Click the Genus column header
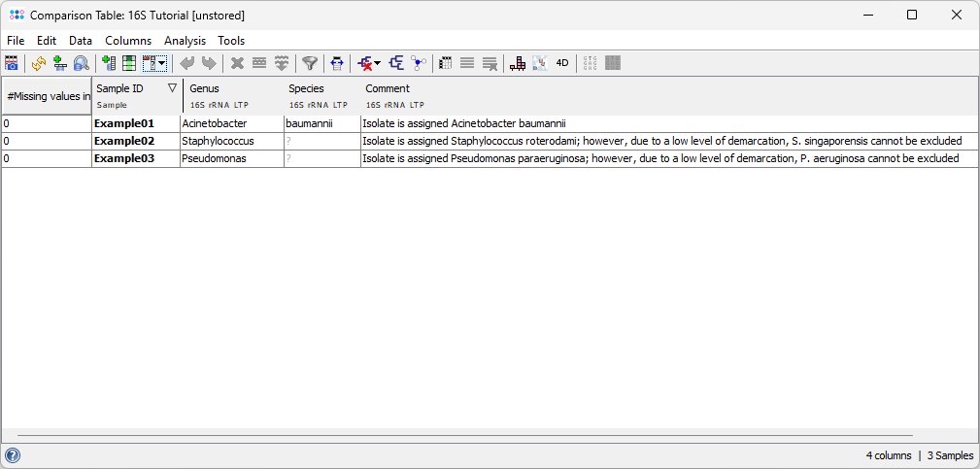This screenshot has height=469, width=980. (232, 95)
